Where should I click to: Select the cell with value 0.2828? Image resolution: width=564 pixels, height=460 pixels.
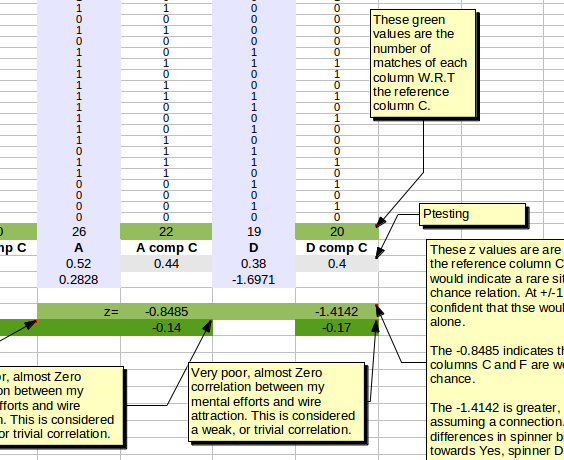click(x=79, y=280)
